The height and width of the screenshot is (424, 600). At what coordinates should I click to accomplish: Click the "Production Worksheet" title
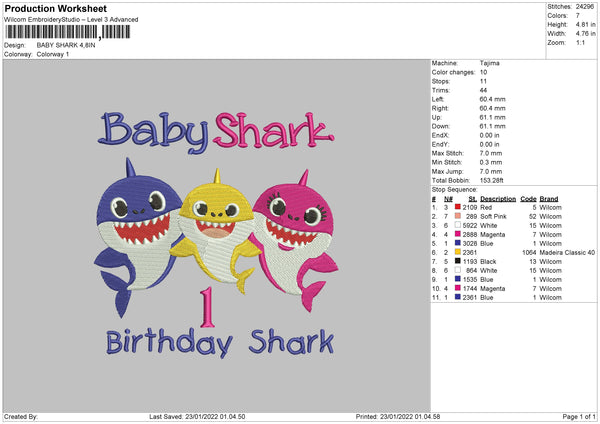coord(55,8)
